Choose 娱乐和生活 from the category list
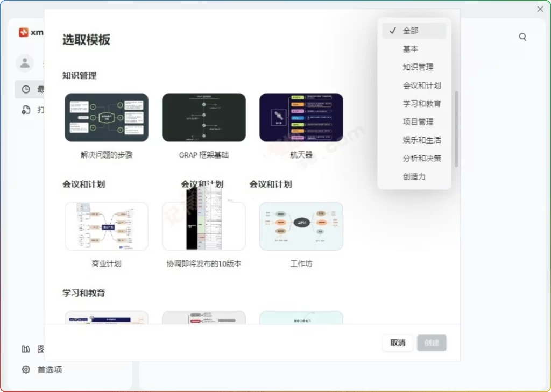Image resolution: width=551 pixels, height=392 pixels. click(x=422, y=139)
